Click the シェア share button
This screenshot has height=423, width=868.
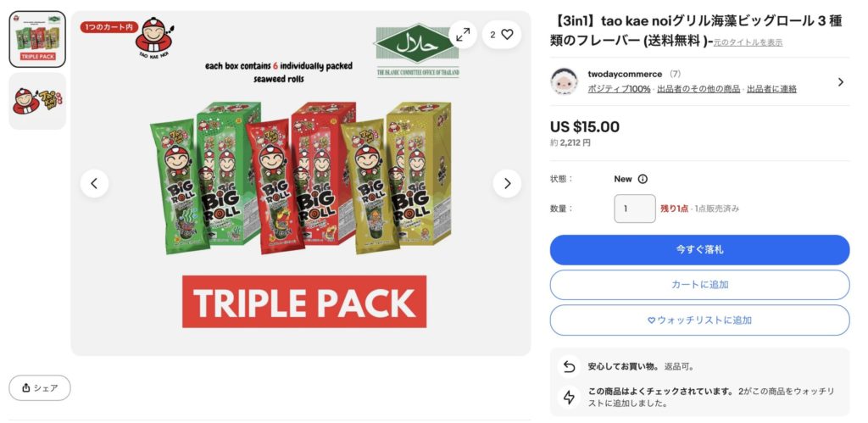40,388
